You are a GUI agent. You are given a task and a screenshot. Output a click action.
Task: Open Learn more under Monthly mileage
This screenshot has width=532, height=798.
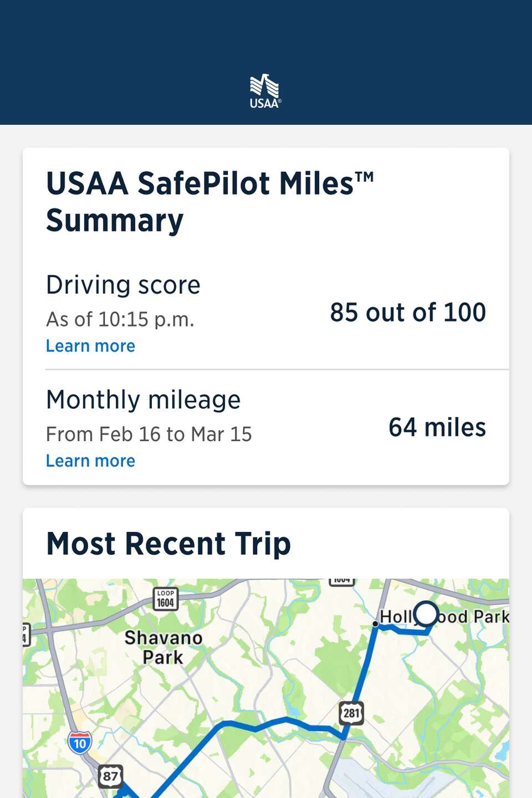pyautogui.click(x=90, y=461)
